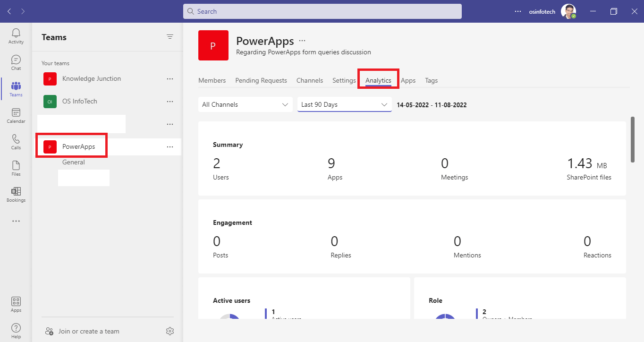Switch to the Members tab

coord(212,80)
